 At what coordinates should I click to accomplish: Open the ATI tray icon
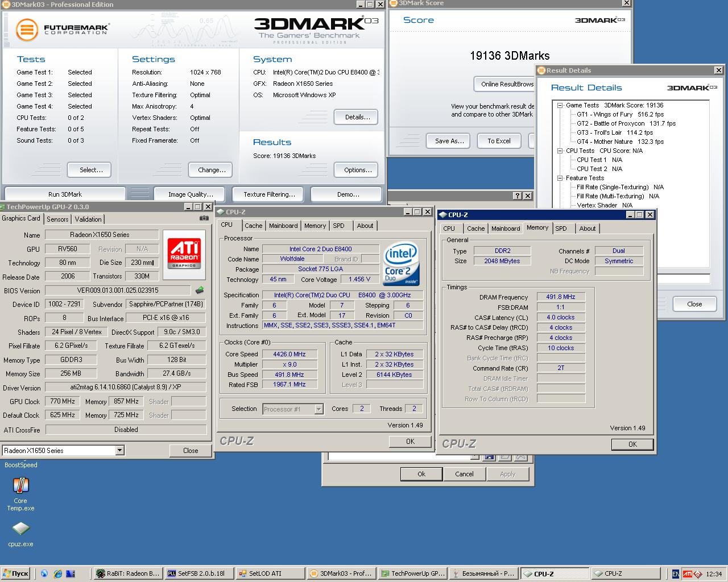[688, 573]
